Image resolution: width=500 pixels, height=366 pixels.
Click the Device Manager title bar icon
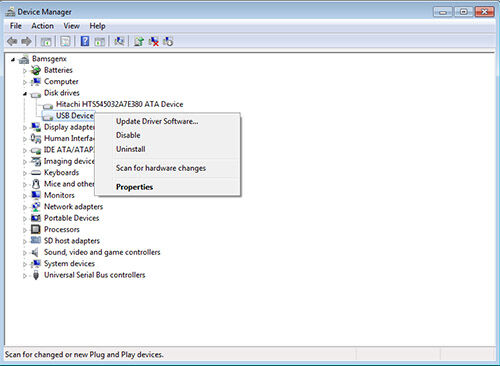click(10, 12)
